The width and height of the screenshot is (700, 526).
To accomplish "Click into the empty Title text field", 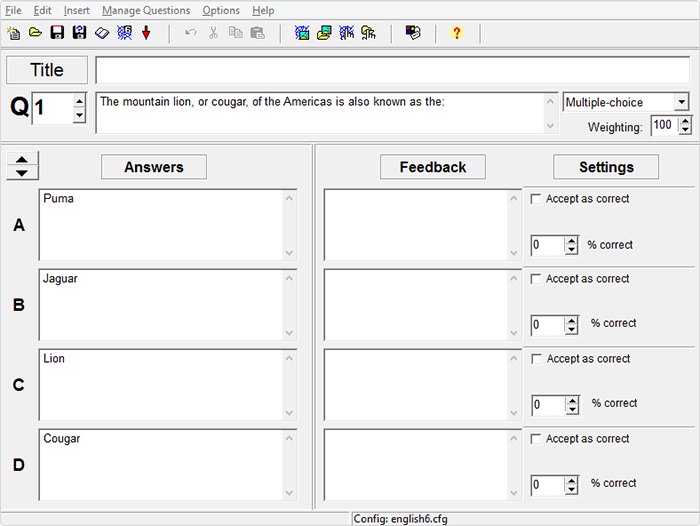I will (393, 70).
